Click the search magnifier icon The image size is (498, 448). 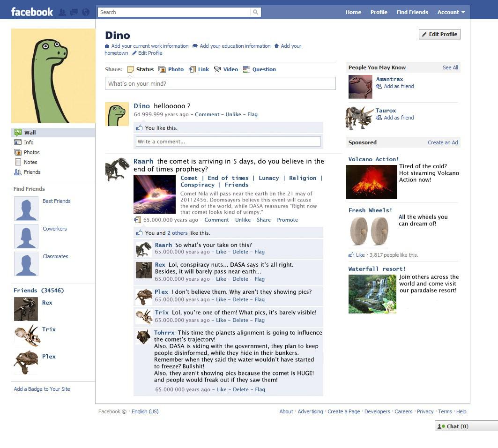pyautogui.click(x=255, y=12)
